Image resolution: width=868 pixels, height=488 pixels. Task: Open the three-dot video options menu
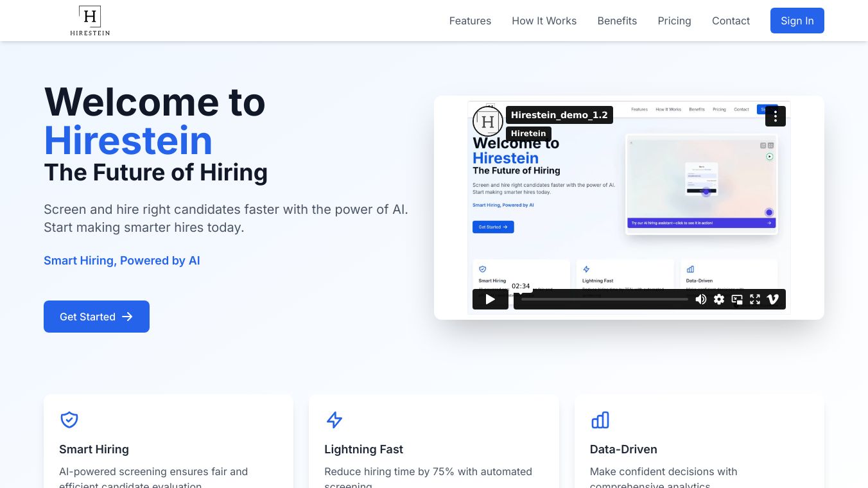pyautogui.click(x=776, y=116)
